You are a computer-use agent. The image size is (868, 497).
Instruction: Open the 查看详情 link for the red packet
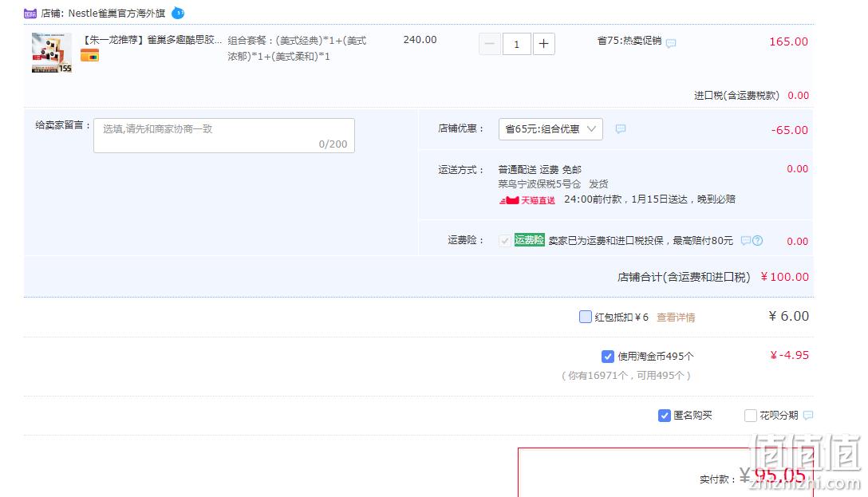coord(676,318)
